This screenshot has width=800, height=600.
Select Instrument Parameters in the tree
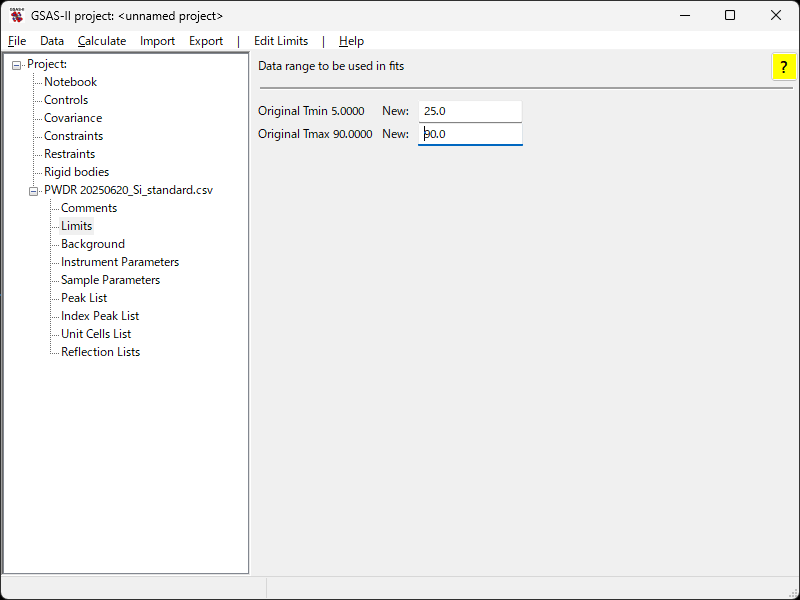[120, 262]
